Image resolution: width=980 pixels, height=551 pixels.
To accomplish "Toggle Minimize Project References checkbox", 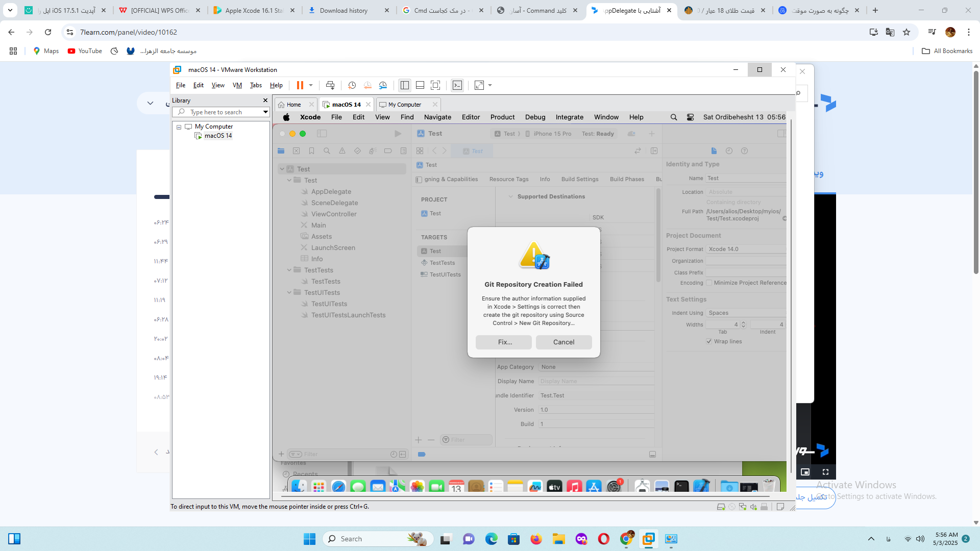I will pos(709,283).
